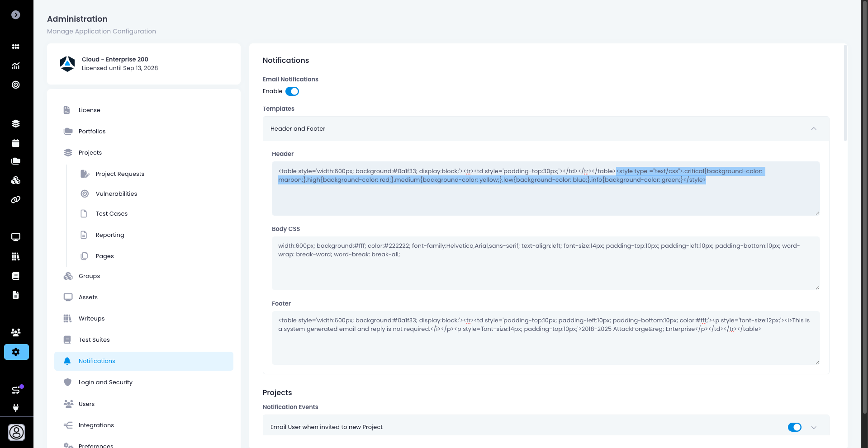The width and height of the screenshot is (868, 448).
Task: Click the dashboard grid icon in sidebar
Action: point(16,47)
